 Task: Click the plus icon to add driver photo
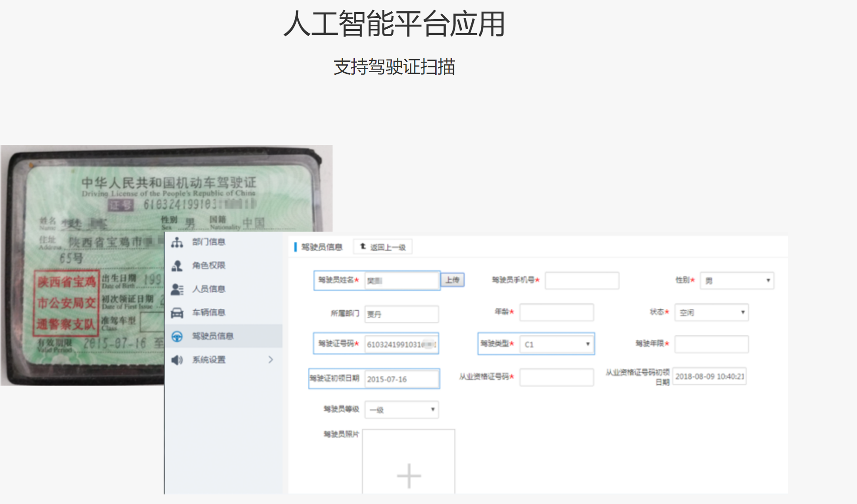point(409,475)
